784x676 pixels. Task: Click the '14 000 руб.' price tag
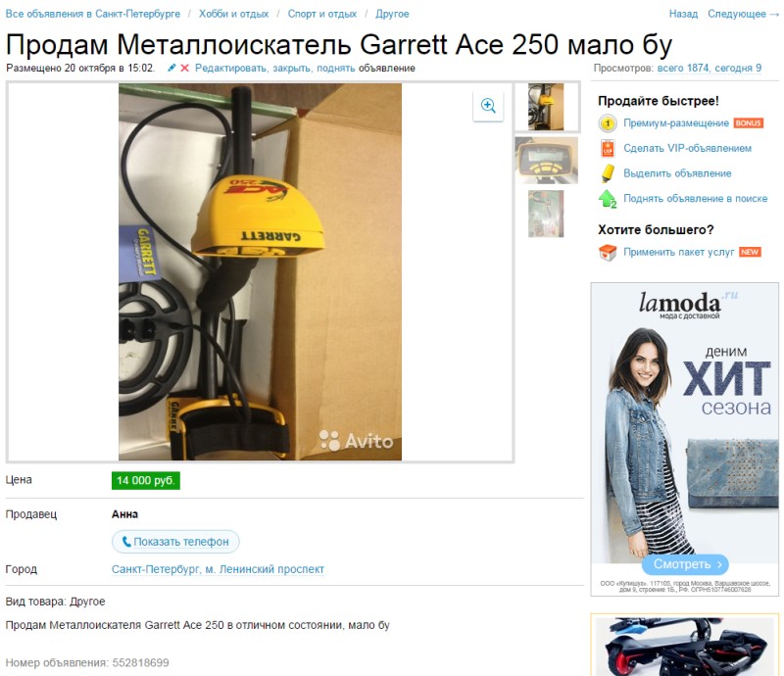(145, 480)
